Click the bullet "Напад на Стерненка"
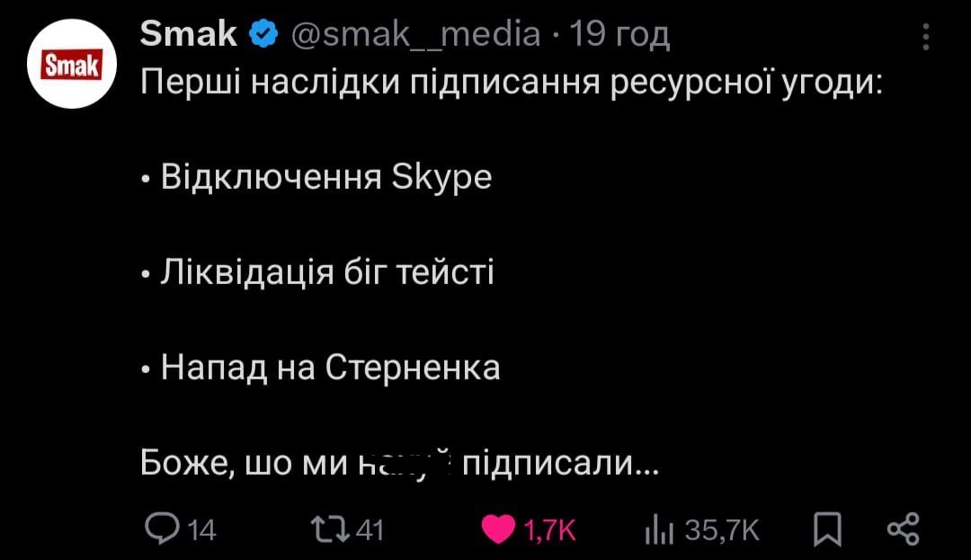This screenshot has width=971, height=560. pyautogui.click(x=330, y=366)
